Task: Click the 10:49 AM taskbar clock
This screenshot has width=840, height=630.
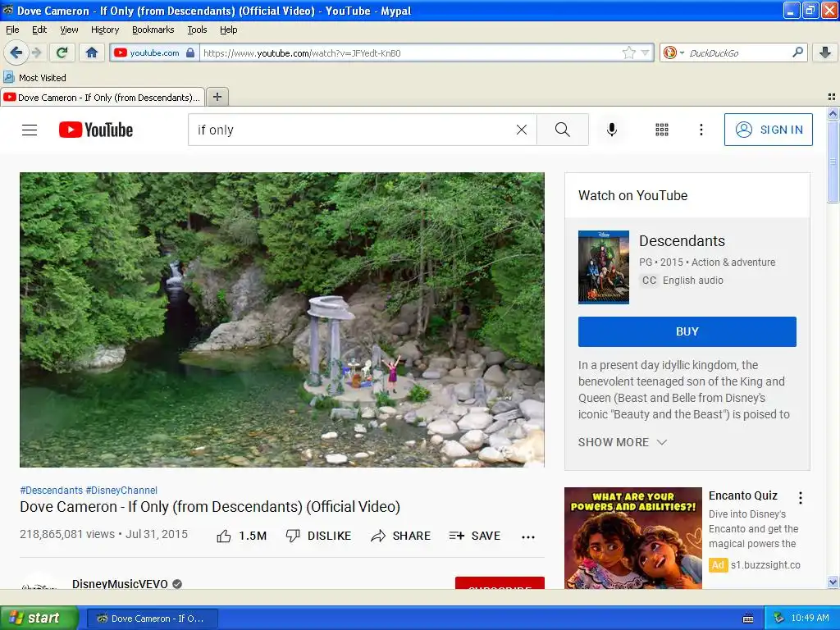Action: (x=810, y=619)
